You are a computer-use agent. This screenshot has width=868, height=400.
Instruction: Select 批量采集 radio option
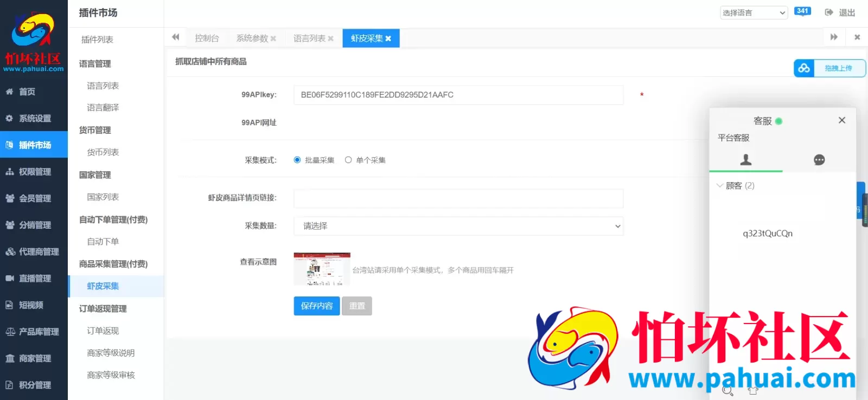click(297, 160)
